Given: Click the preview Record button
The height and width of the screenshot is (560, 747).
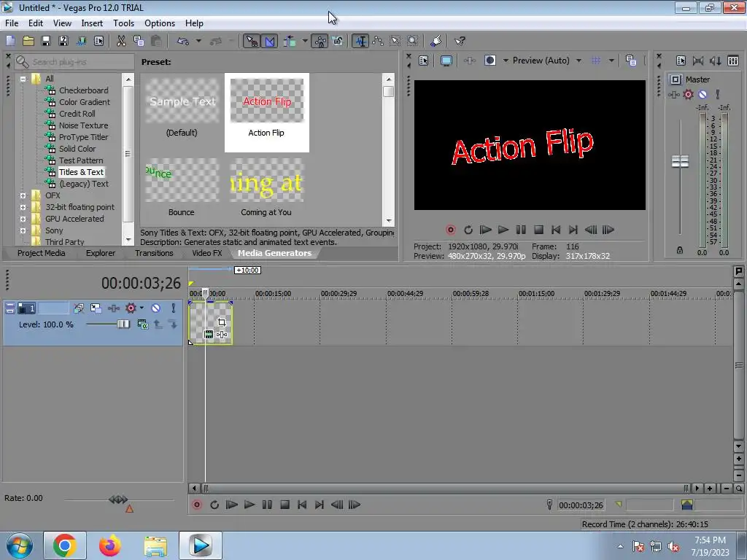Looking at the screenshot, I should pos(450,230).
